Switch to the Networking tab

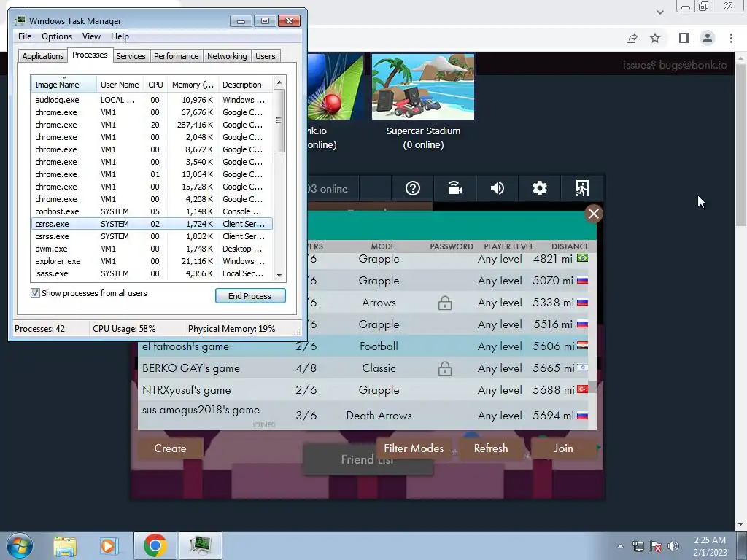click(x=227, y=55)
